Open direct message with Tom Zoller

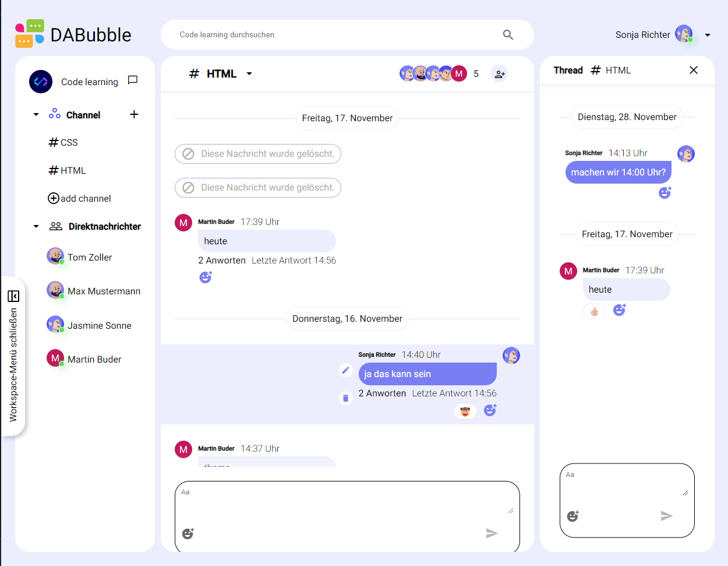tap(79, 257)
